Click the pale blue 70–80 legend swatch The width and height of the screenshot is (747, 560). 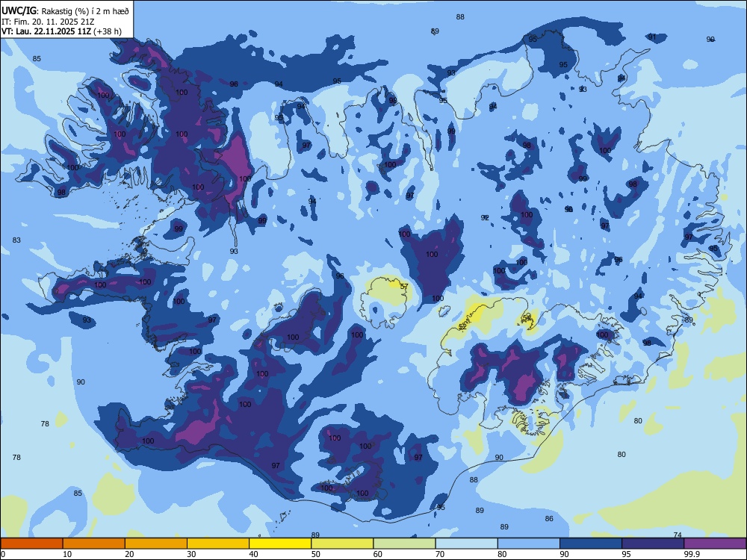tap(467, 544)
